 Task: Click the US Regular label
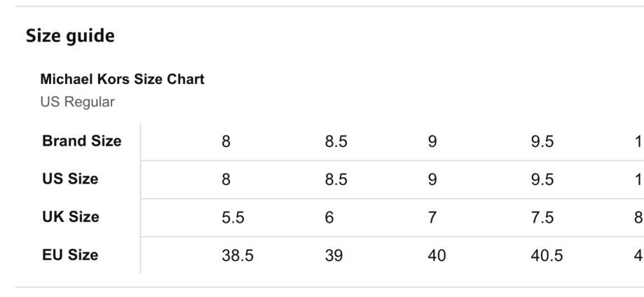coord(78,102)
